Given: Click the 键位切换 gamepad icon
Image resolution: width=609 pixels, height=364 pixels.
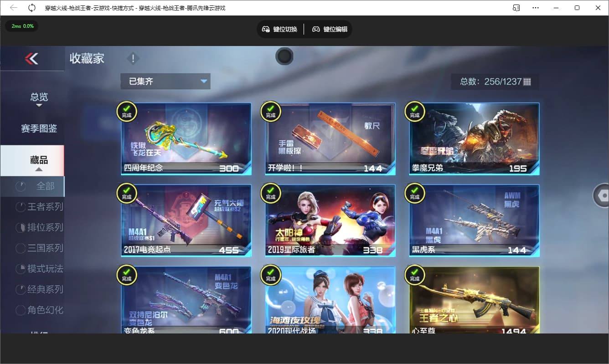Looking at the screenshot, I should [x=266, y=29].
